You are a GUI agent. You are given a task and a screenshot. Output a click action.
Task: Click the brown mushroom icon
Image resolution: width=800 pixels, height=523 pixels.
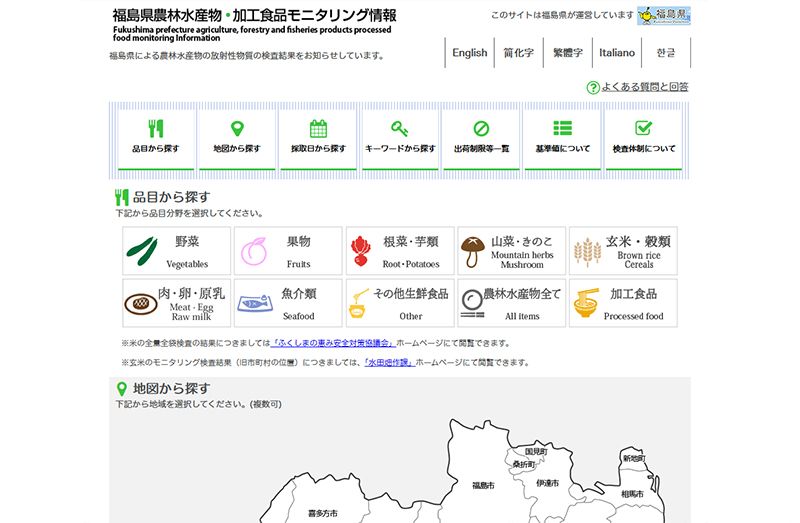click(472, 252)
